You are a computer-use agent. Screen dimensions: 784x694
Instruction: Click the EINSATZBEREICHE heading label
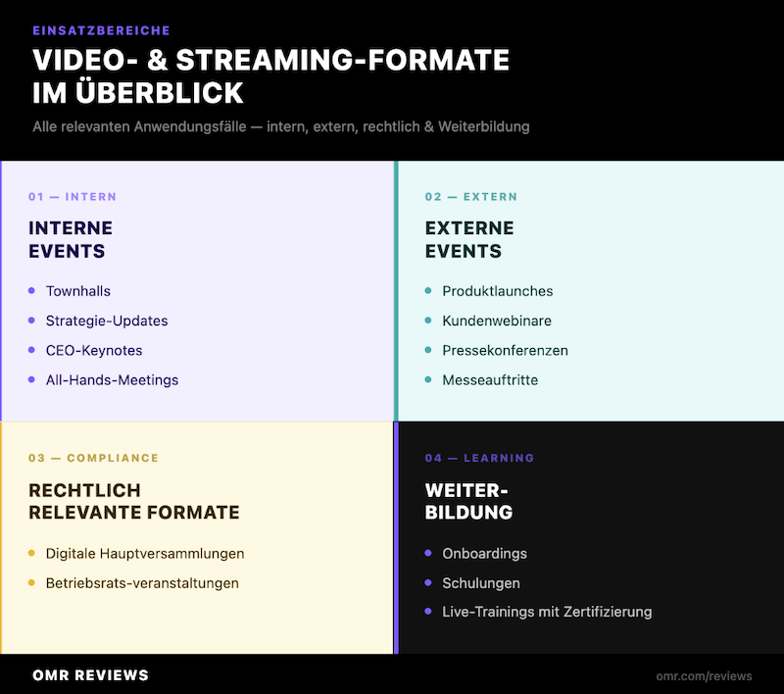[x=102, y=30]
